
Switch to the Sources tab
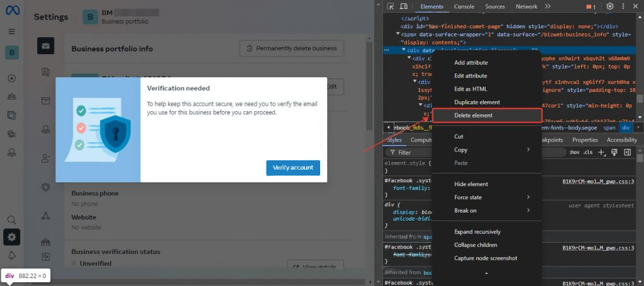(x=495, y=6)
